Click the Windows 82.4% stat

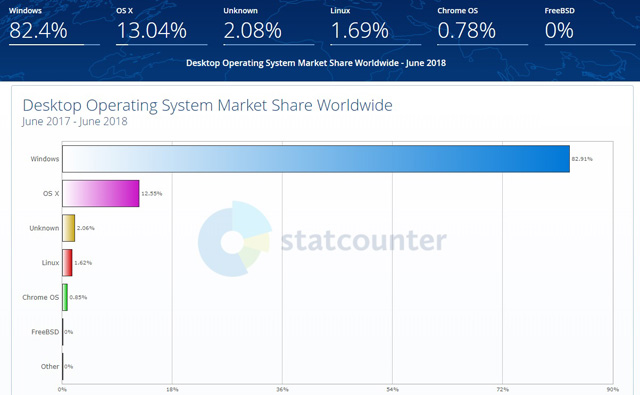54,25
